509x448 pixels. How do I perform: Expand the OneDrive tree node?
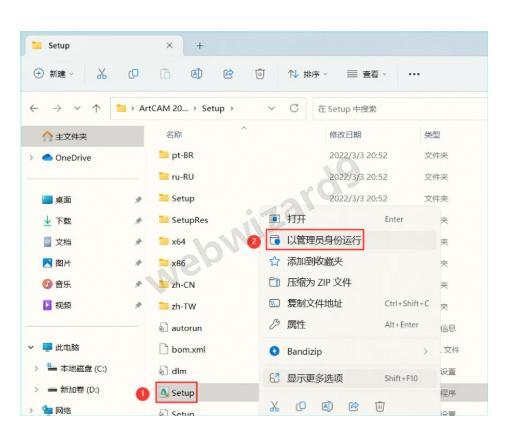coord(31,157)
